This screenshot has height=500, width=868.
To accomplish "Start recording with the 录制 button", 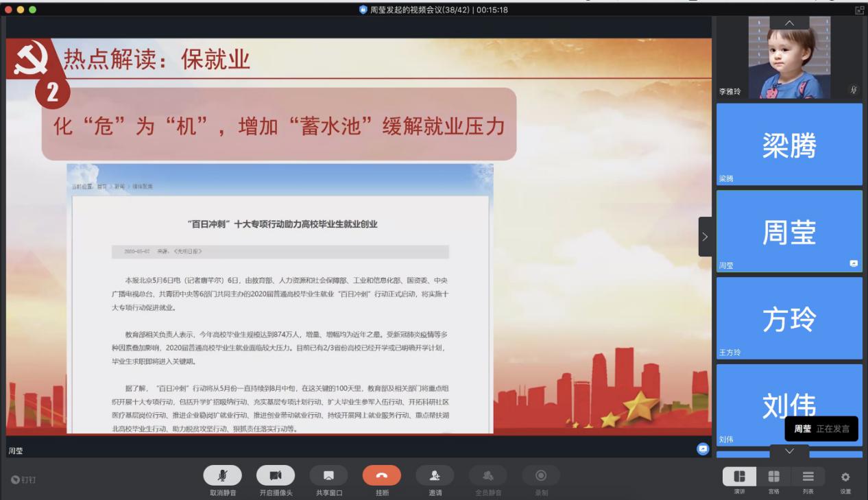I will click(x=541, y=476).
